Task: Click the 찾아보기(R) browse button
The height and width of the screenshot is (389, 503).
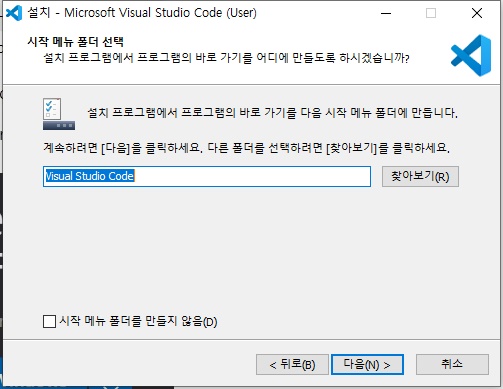Action: (x=420, y=176)
